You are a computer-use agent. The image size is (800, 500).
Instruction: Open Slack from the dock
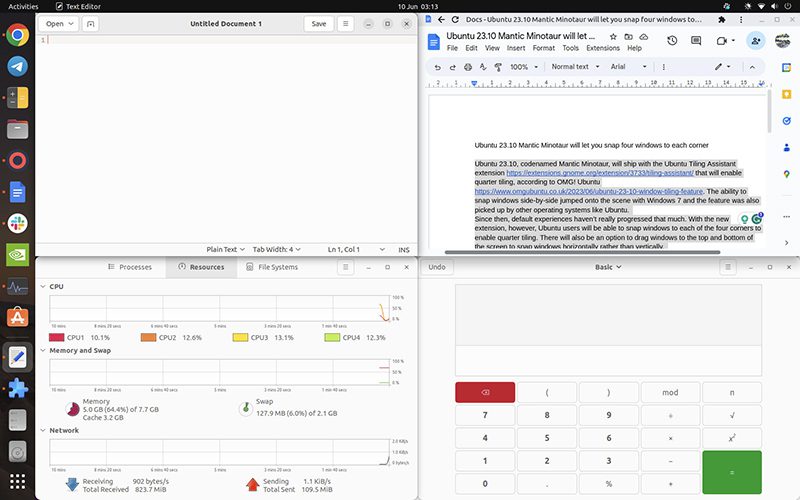[17, 223]
